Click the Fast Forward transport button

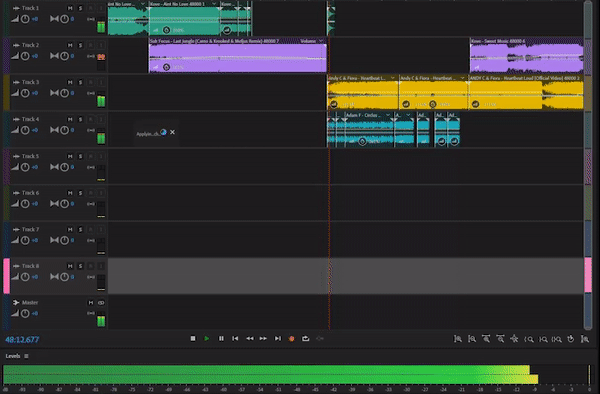pyautogui.click(x=263, y=339)
